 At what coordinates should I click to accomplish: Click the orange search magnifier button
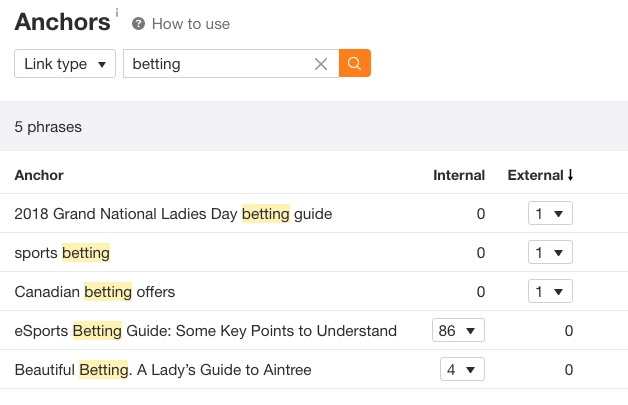(354, 63)
